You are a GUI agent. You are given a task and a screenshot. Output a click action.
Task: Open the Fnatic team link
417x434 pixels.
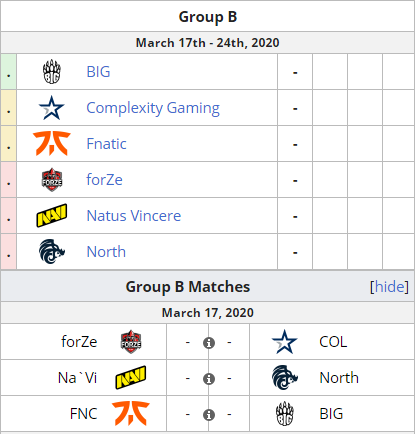(x=106, y=144)
